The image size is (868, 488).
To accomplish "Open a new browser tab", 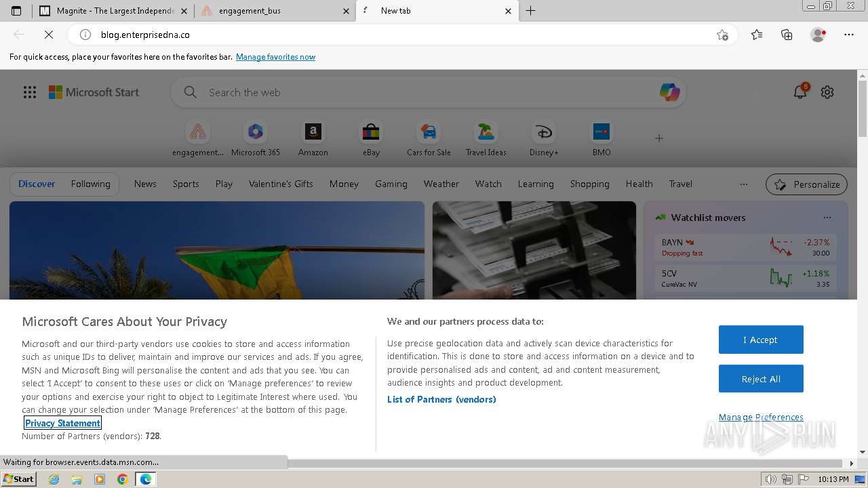I will [x=531, y=11].
